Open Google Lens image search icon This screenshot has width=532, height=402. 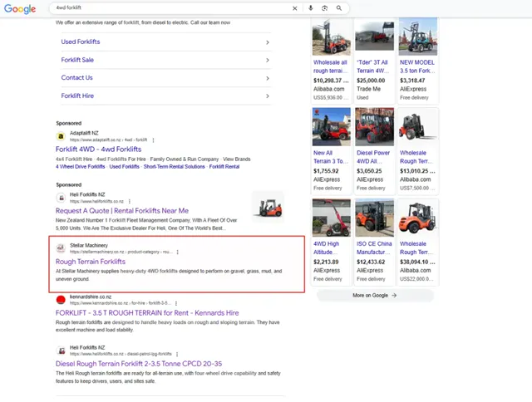tap(324, 8)
